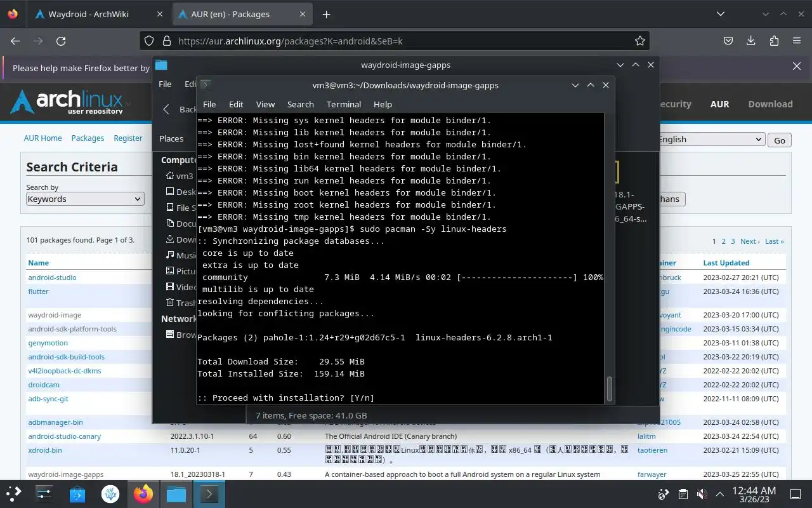Open the network tray icon
Screen dimensions: 812x508
tap(664, 494)
